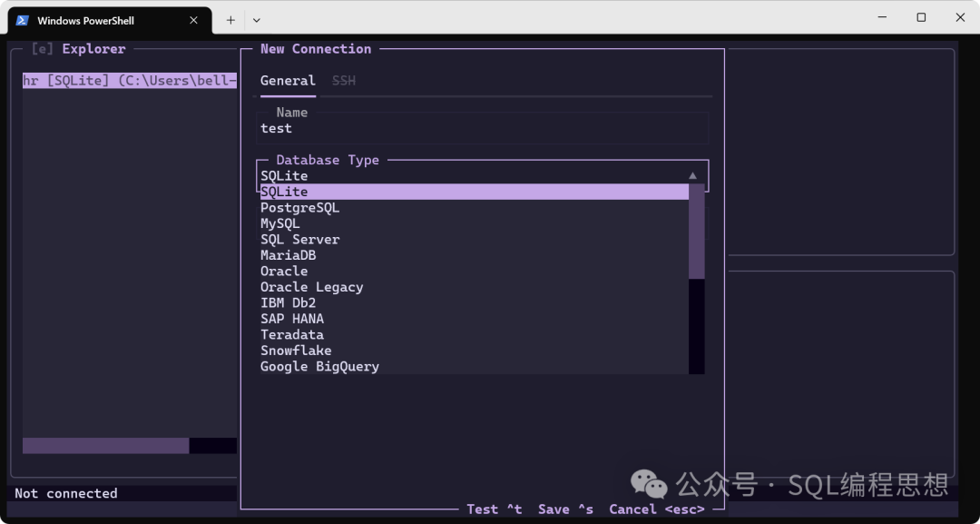Cancel the New Connection dialog
Viewport: 980px width, 524px height.
click(656, 509)
